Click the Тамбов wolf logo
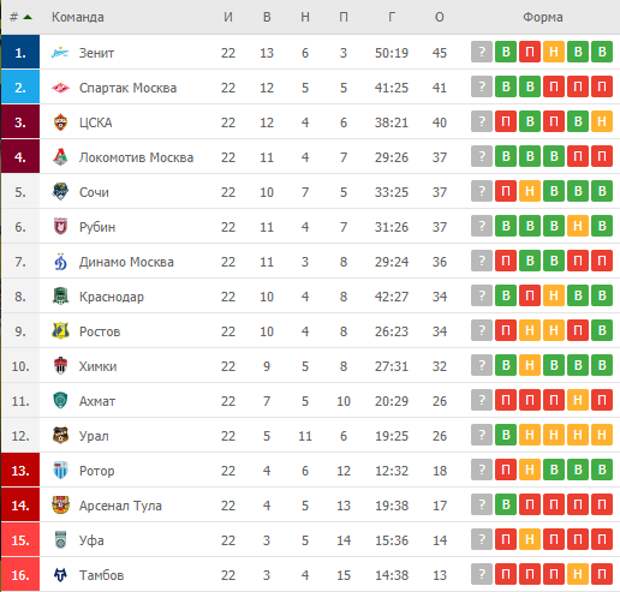This screenshot has width=620, height=592. tap(60, 575)
